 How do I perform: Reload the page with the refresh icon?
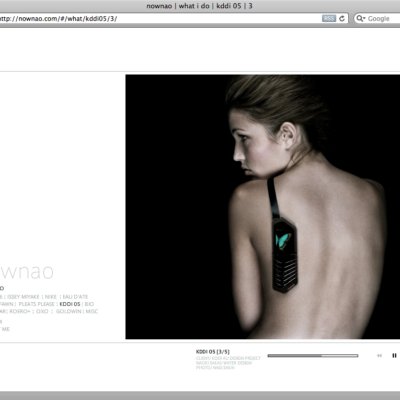click(342, 19)
